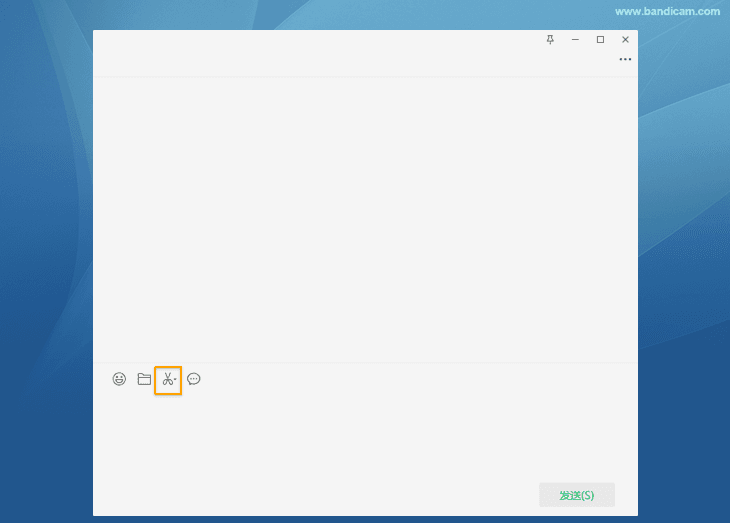This screenshot has width=730, height=523.
Task: Maximize the chat window
Action: point(600,39)
